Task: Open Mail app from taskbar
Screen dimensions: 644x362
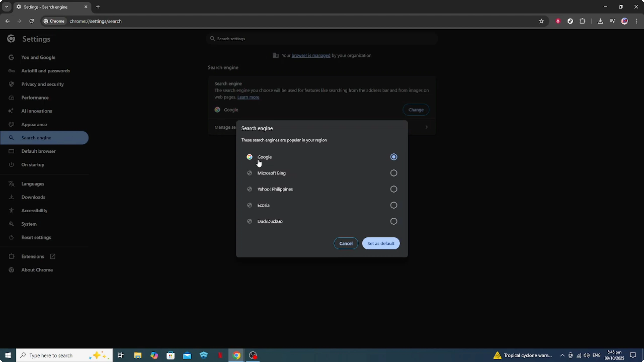Action: pyautogui.click(x=187, y=355)
